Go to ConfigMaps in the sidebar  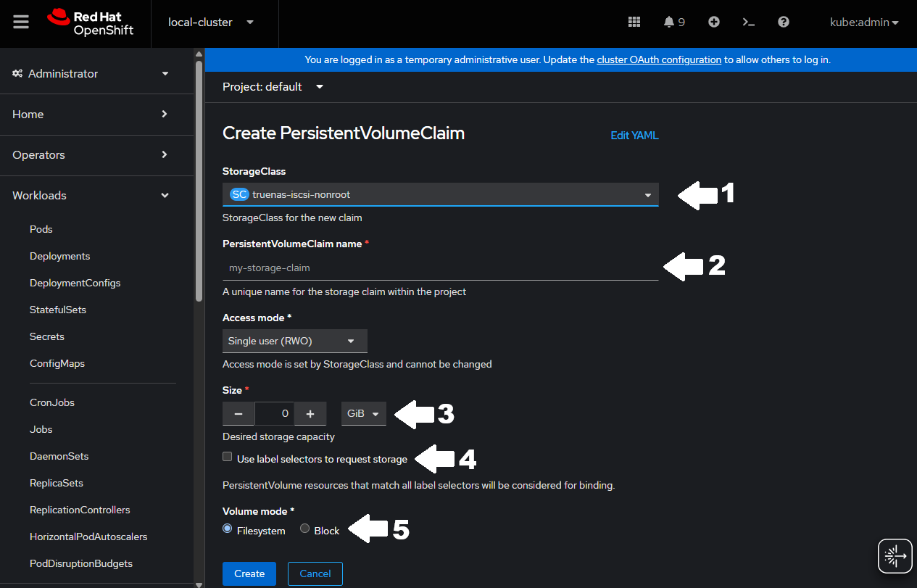pos(57,363)
